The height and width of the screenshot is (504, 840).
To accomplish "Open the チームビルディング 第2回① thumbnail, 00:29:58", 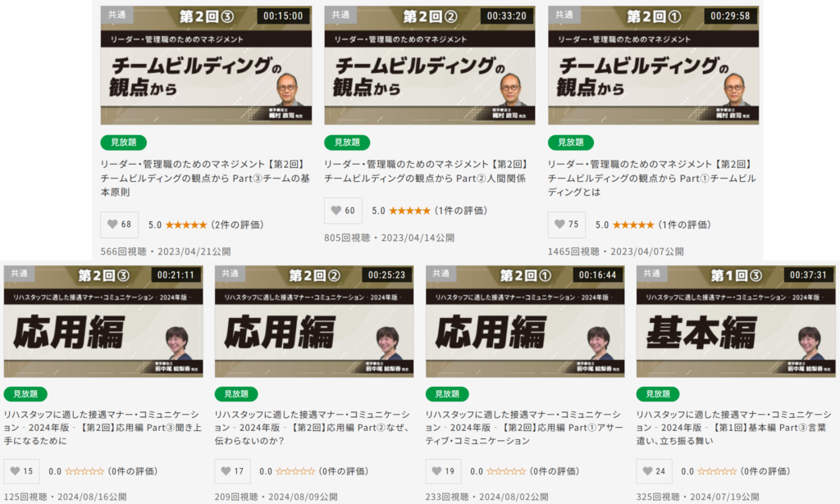I will point(654,66).
